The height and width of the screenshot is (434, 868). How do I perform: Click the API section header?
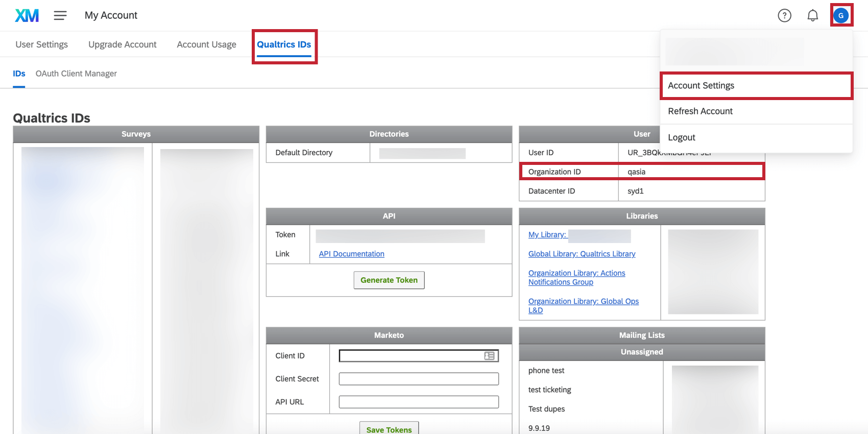pyautogui.click(x=389, y=216)
